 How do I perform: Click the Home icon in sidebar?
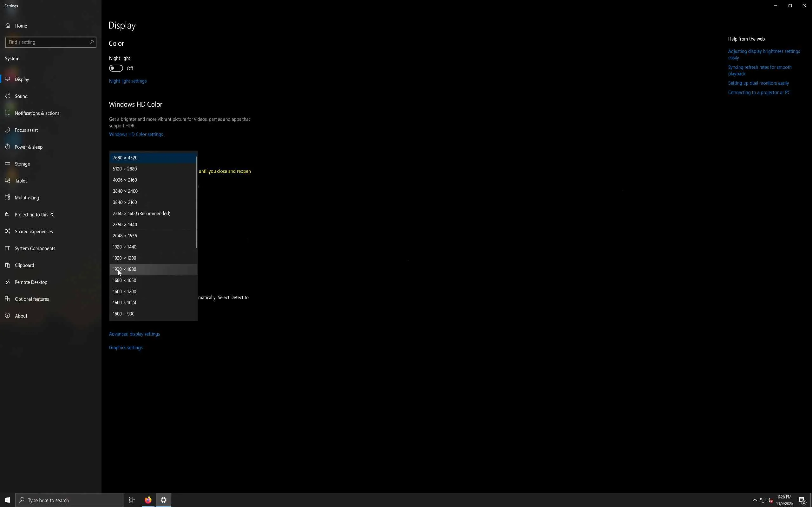pyautogui.click(x=8, y=26)
